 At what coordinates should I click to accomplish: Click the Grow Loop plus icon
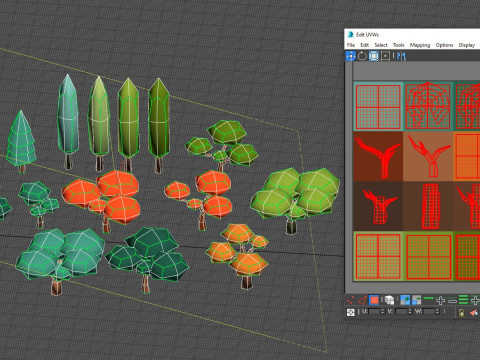click(x=440, y=301)
